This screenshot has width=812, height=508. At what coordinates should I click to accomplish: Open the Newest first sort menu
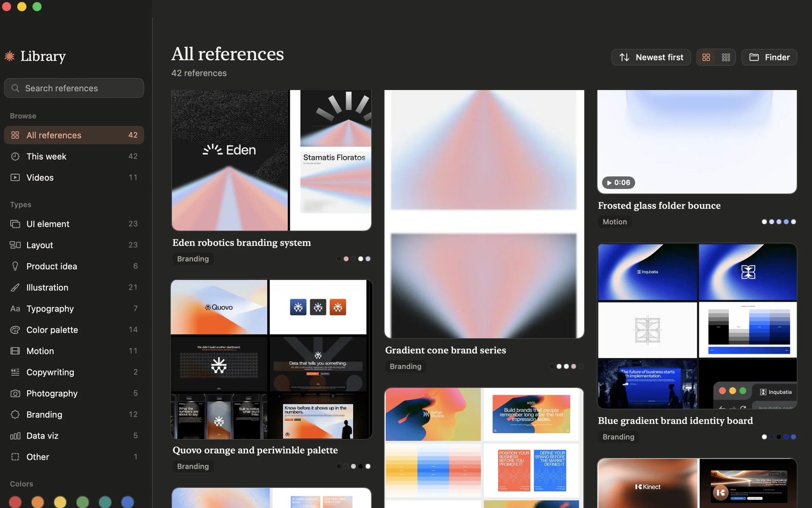[x=651, y=57]
